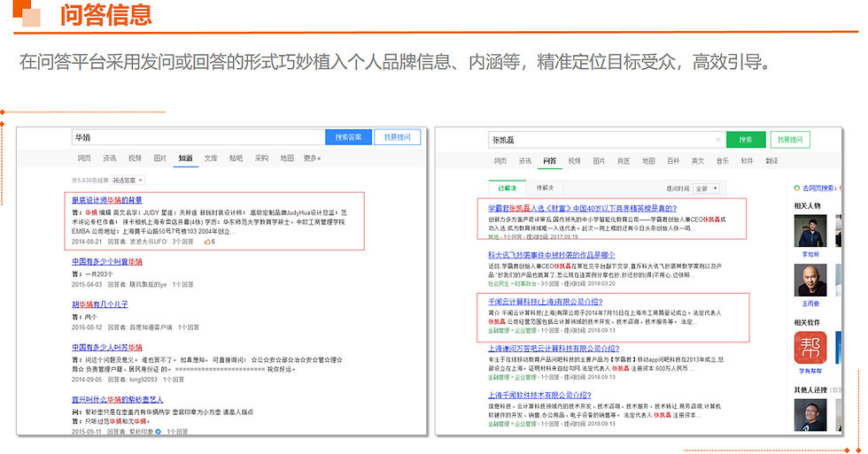Select the 待解决 filter tab
The image size is (868, 454).
[546, 188]
